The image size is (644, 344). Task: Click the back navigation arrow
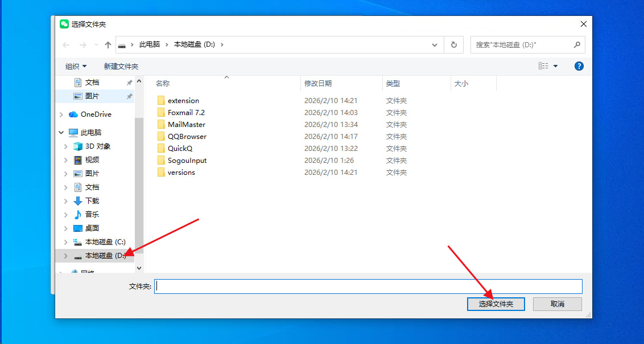[x=66, y=45]
